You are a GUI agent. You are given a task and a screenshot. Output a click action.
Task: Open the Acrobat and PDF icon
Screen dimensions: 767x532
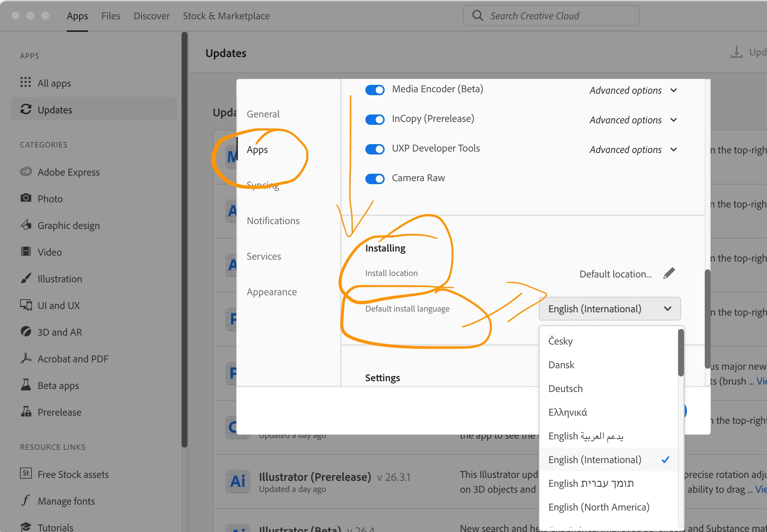[26, 358]
